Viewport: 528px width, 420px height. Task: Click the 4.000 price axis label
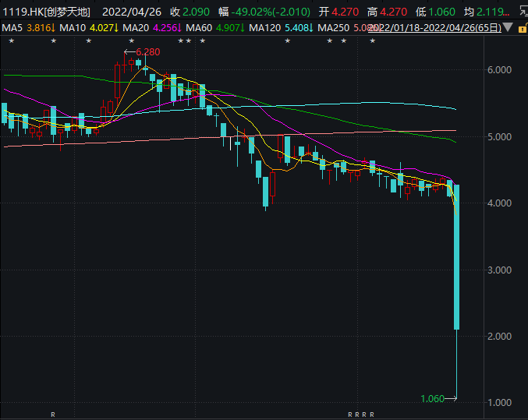pyautogui.click(x=499, y=203)
